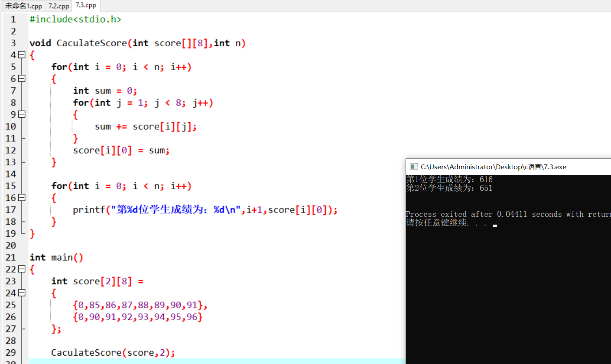Switch to the 未命名1.cpp tab
Screen dimensions: 611x364
click(x=23, y=6)
